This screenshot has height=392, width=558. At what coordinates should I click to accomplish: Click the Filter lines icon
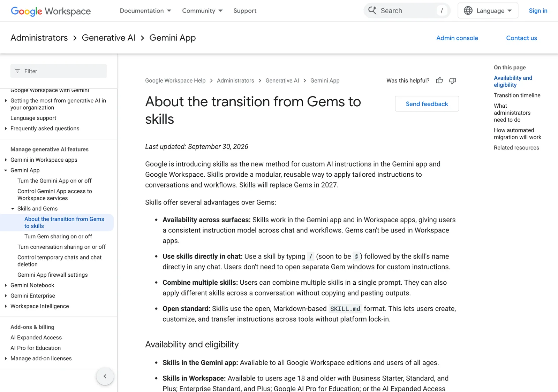pyautogui.click(x=17, y=71)
